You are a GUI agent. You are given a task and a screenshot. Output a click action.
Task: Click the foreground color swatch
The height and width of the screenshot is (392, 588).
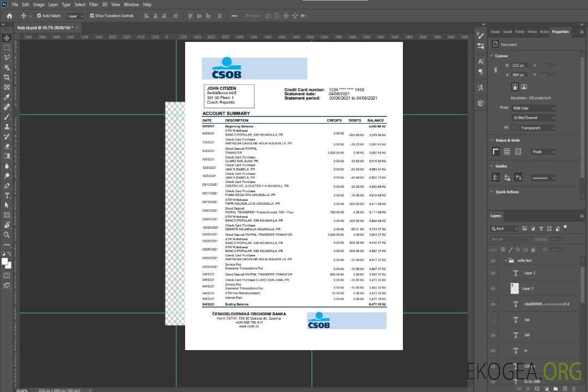coord(5,262)
